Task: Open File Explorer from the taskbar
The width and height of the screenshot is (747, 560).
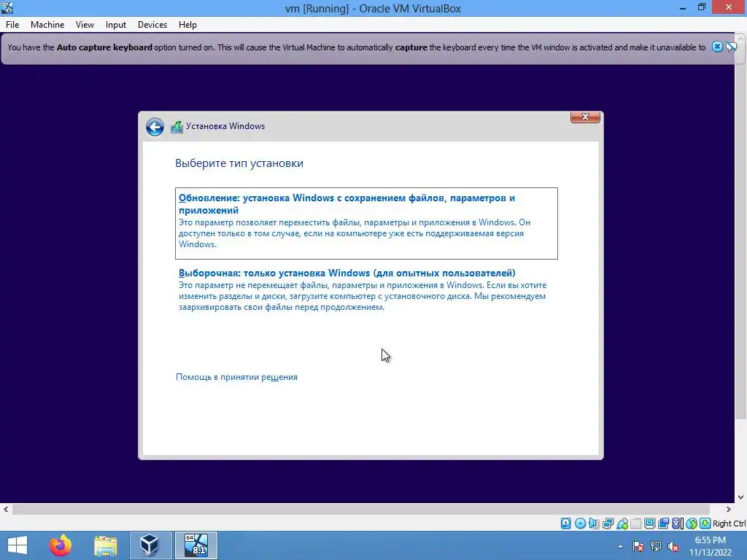Action: [105, 545]
